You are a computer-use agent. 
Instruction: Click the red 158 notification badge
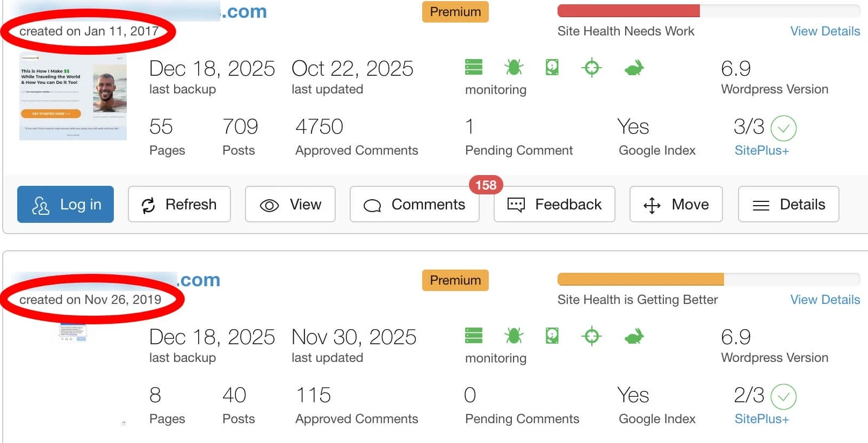pos(486,185)
